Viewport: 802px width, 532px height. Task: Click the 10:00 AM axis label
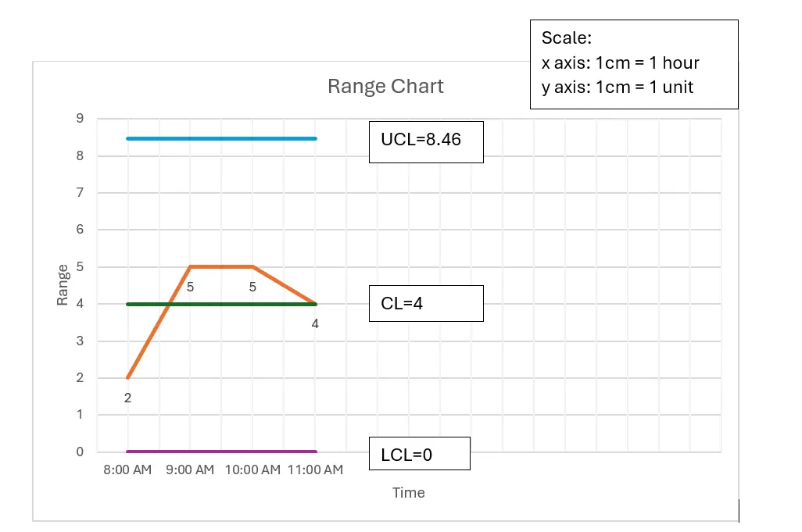(x=252, y=470)
